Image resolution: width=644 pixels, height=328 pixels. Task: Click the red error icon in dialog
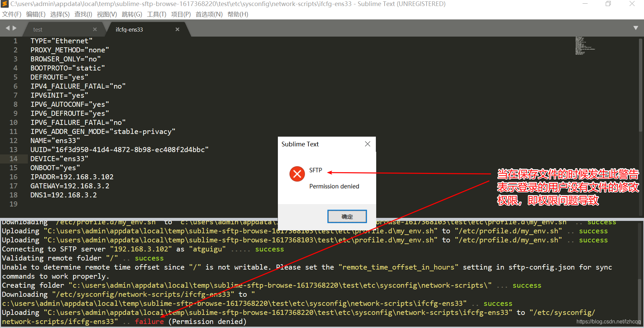click(x=297, y=174)
